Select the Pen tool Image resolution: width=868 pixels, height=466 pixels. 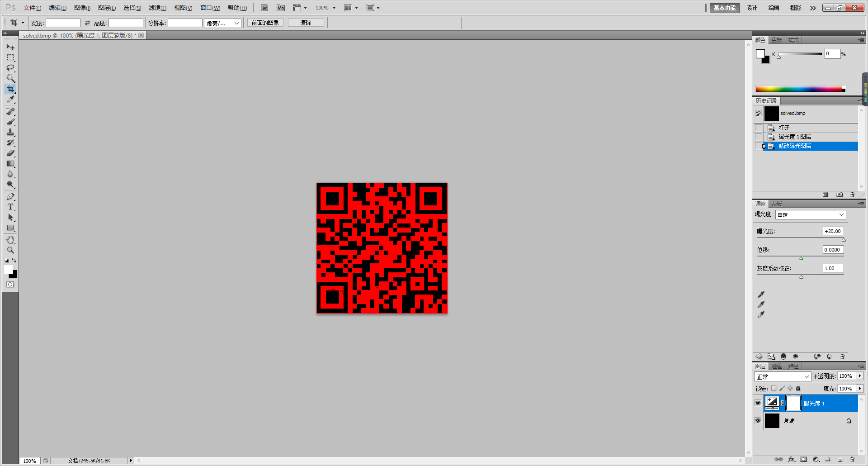click(10, 196)
